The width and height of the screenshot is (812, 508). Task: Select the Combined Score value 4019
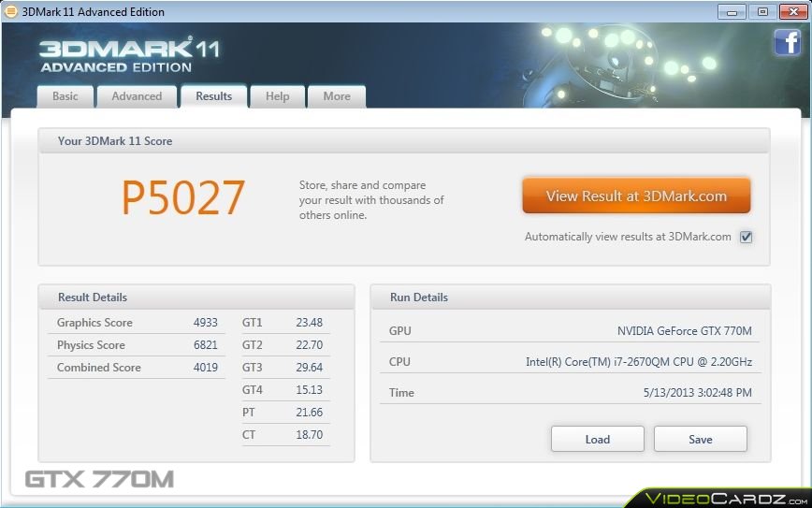pyautogui.click(x=205, y=367)
